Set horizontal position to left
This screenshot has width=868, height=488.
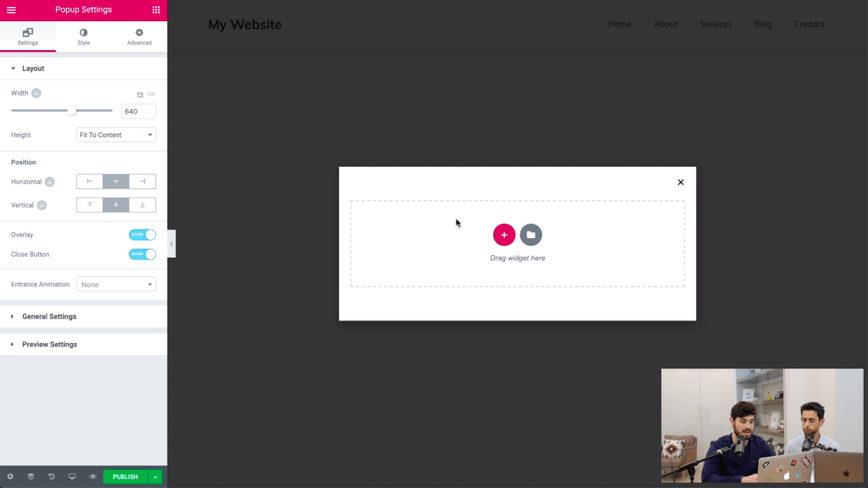point(90,181)
